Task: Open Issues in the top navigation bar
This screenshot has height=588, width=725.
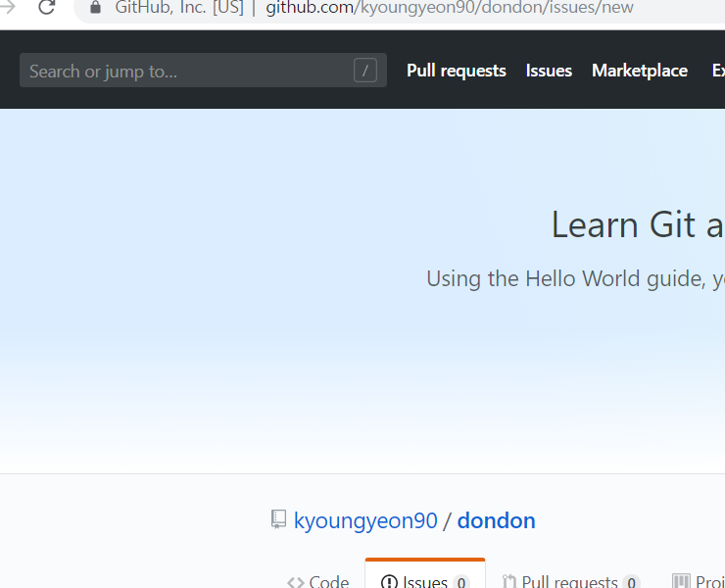Action: 549,71
